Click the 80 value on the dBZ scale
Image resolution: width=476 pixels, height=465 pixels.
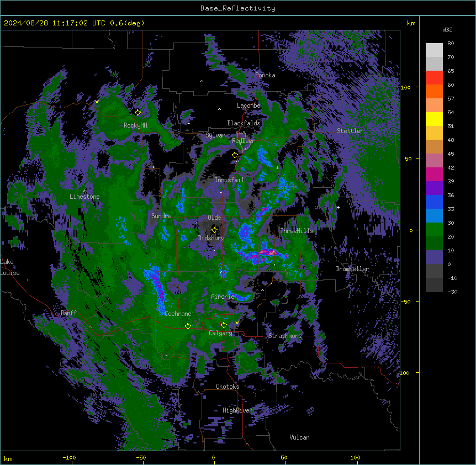(x=451, y=44)
